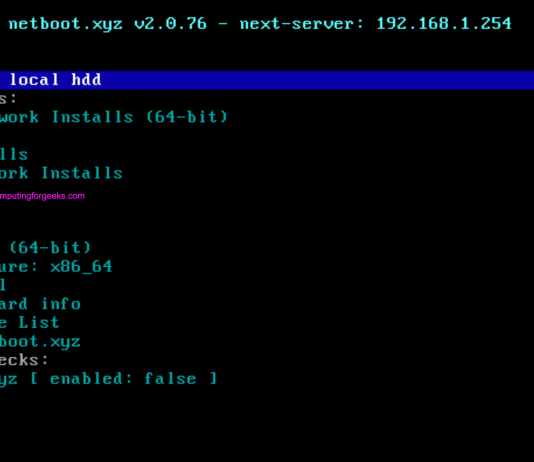Toggle the "yz [ enabled: false ]" signature setting
The width and height of the screenshot is (534, 462).
(108, 379)
